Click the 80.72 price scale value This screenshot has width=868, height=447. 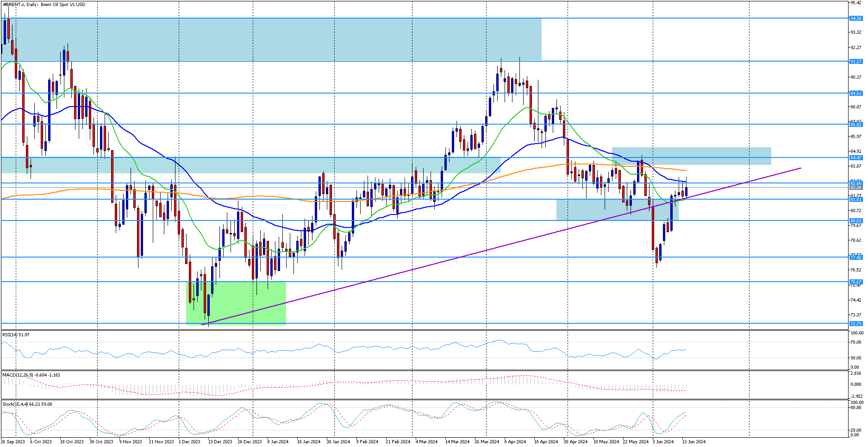pyautogui.click(x=856, y=210)
